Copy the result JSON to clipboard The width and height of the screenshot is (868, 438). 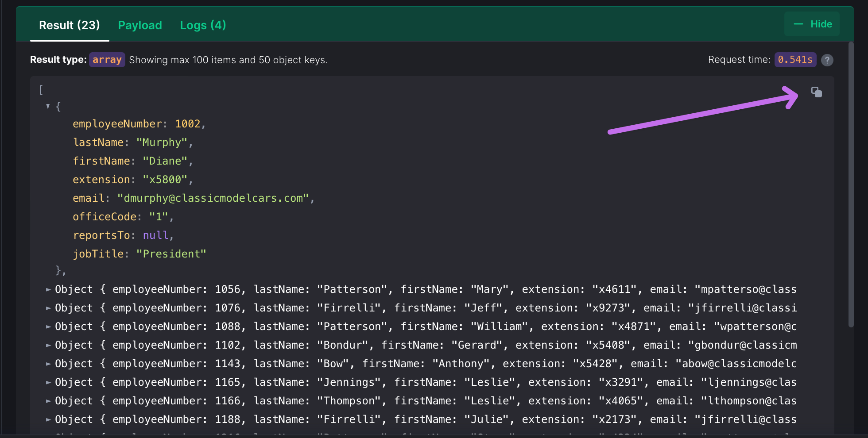pos(816,92)
